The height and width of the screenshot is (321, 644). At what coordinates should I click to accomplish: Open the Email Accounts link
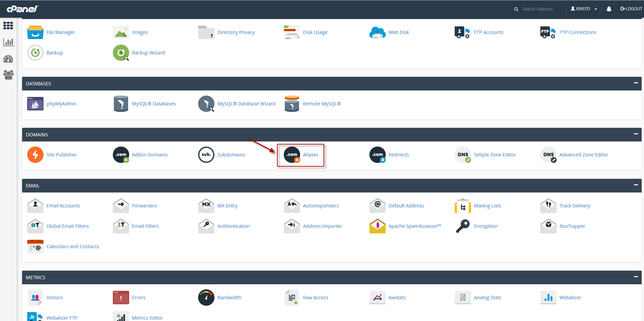tap(63, 206)
